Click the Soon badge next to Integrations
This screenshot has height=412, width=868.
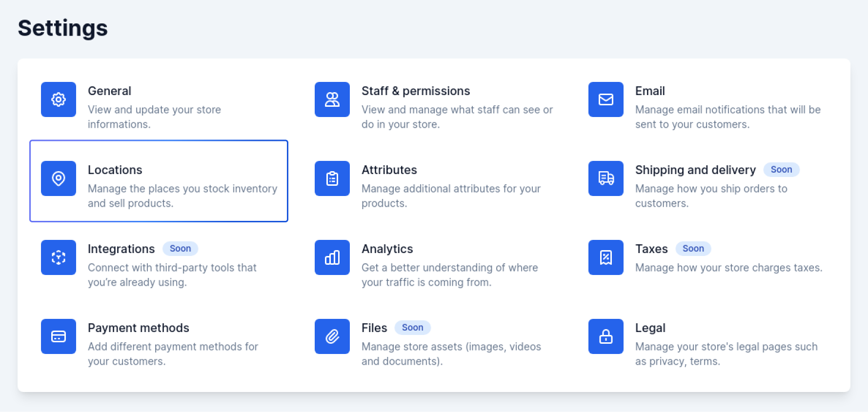(x=180, y=249)
